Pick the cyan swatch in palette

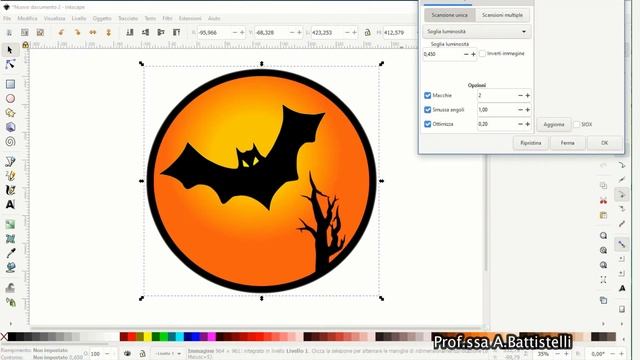(x=180, y=336)
